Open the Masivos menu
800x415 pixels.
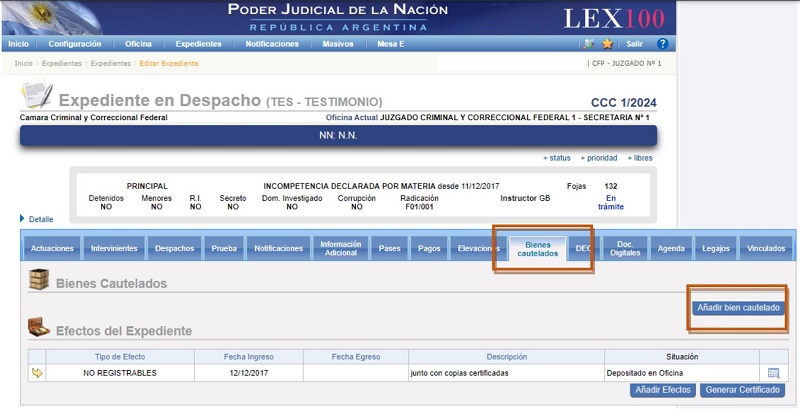click(x=338, y=44)
